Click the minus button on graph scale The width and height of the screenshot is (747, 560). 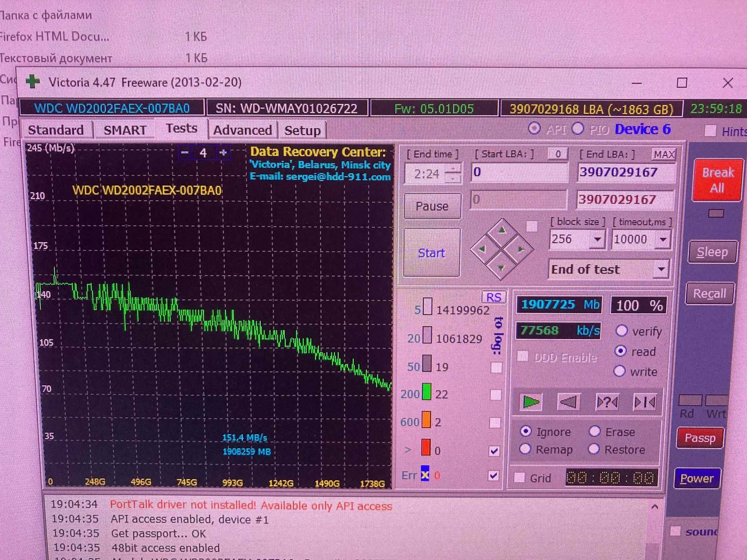185,152
